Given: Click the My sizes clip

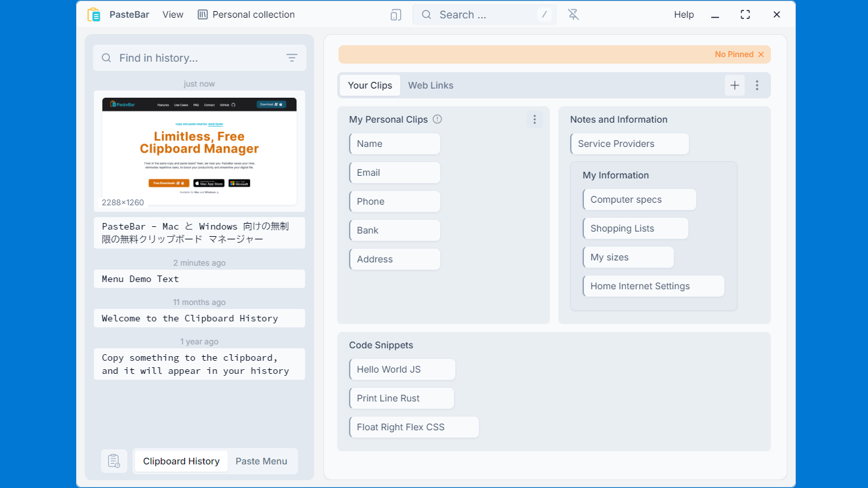Looking at the screenshot, I should [629, 257].
